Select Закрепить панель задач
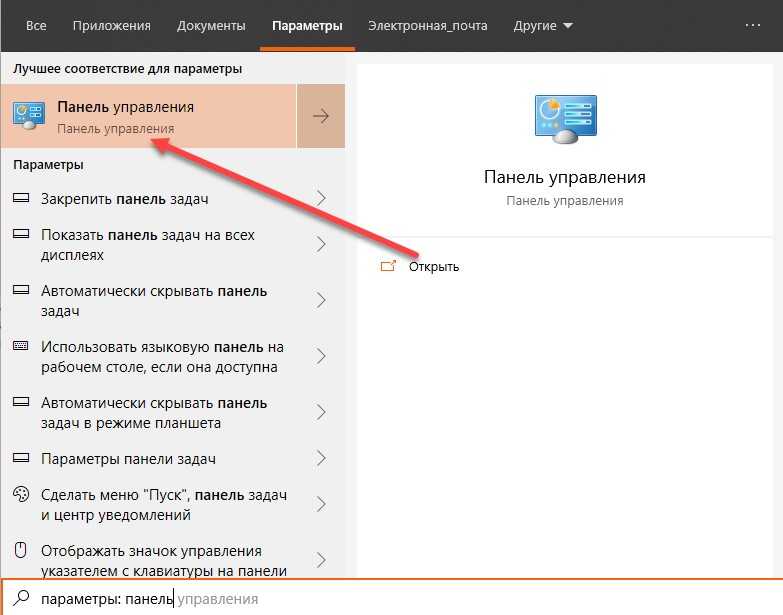The image size is (783, 615). (x=173, y=199)
